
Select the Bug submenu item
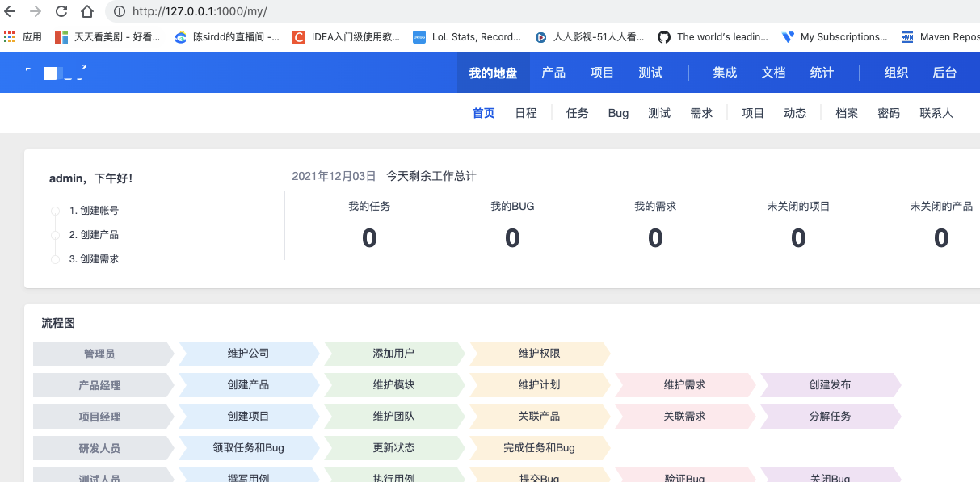tap(618, 113)
